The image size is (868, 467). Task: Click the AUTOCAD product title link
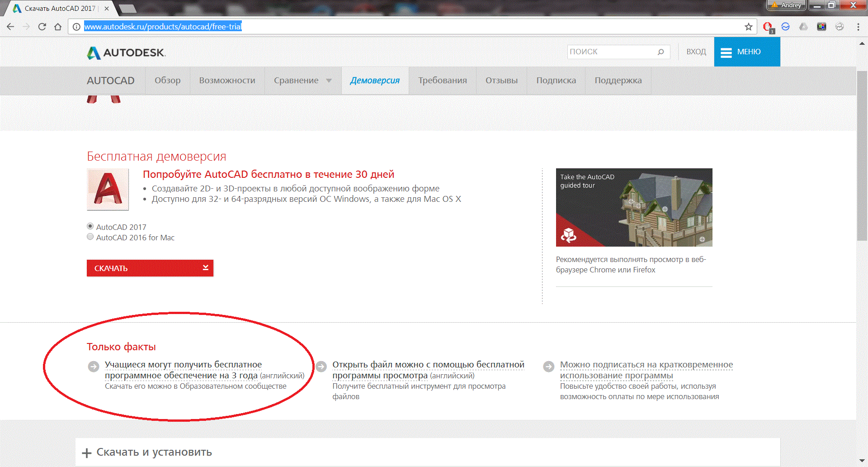tap(111, 81)
